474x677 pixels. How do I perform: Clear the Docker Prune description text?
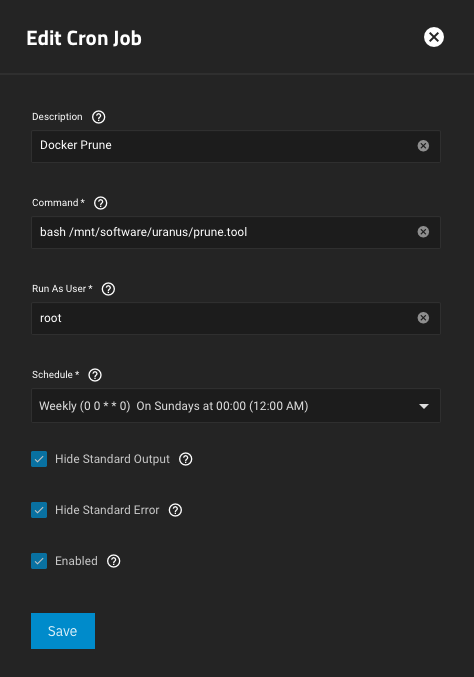click(423, 146)
